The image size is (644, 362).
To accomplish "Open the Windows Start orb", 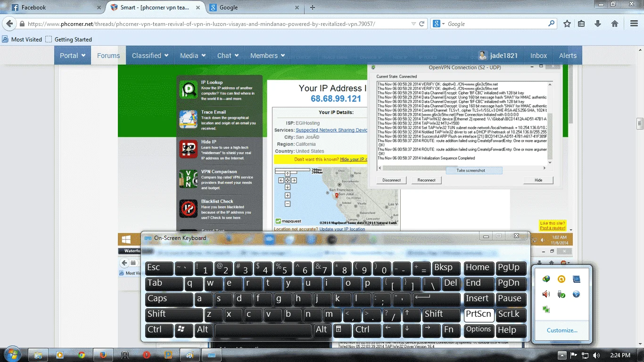I will tap(11, 354).
